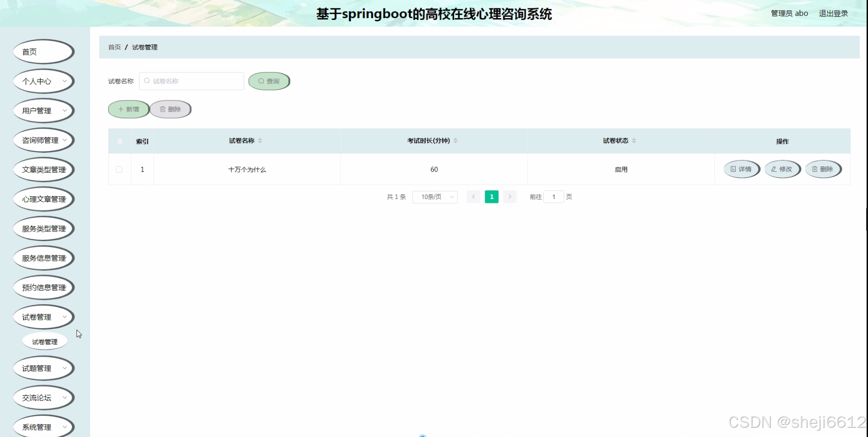The height and width of the screenshot is (437, 868).
Task: Expand 咨询师管理 menu chevron
Action: click(65, 140)
